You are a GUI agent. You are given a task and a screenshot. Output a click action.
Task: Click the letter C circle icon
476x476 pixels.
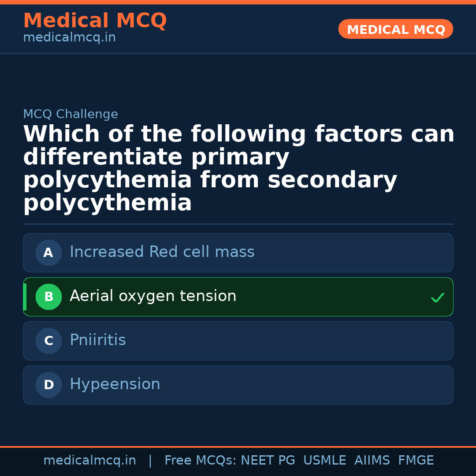pyautogui.click(x=48, y=341)
